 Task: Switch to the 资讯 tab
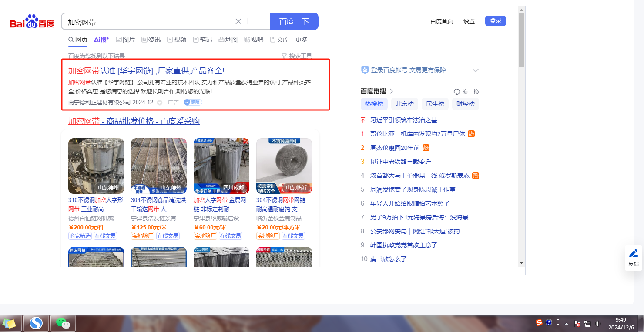[x=151, y=40]
